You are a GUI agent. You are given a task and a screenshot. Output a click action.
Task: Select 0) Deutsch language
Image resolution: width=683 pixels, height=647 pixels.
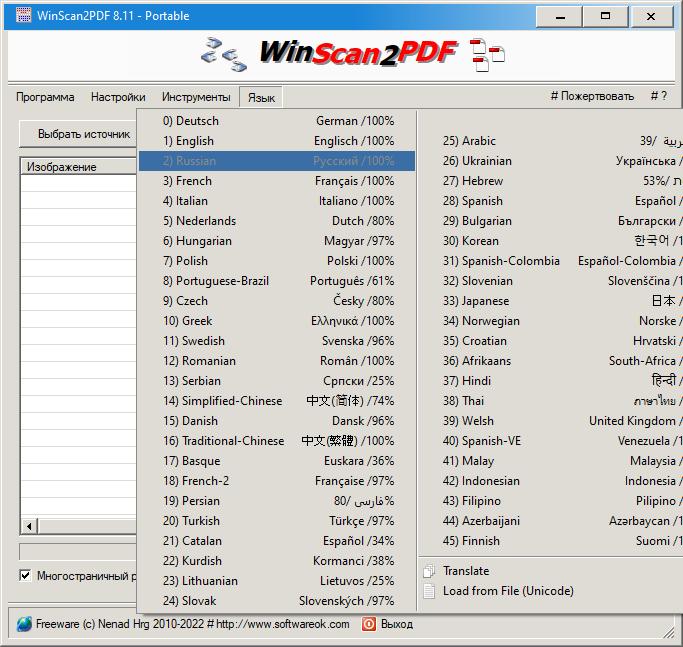277,121
